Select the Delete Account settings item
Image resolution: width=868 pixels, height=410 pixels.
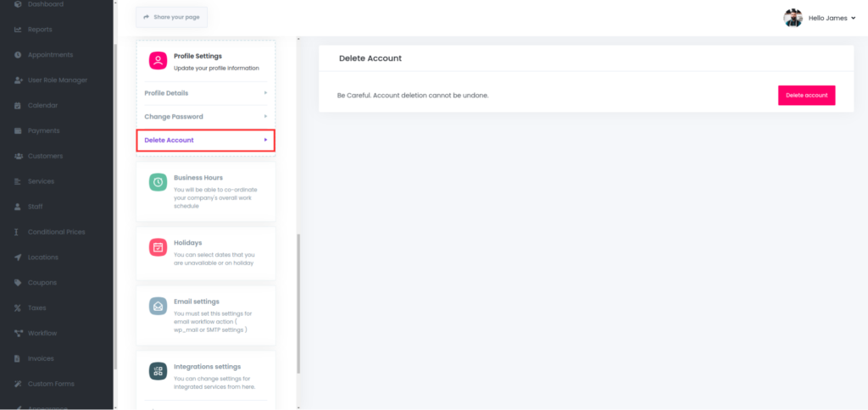205,140
